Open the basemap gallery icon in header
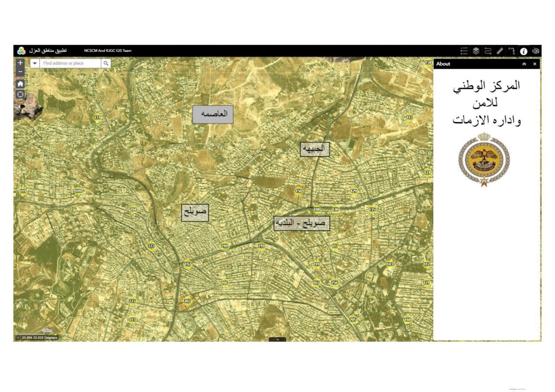Screen dimensions: 555x392 [x=536, y=51]
